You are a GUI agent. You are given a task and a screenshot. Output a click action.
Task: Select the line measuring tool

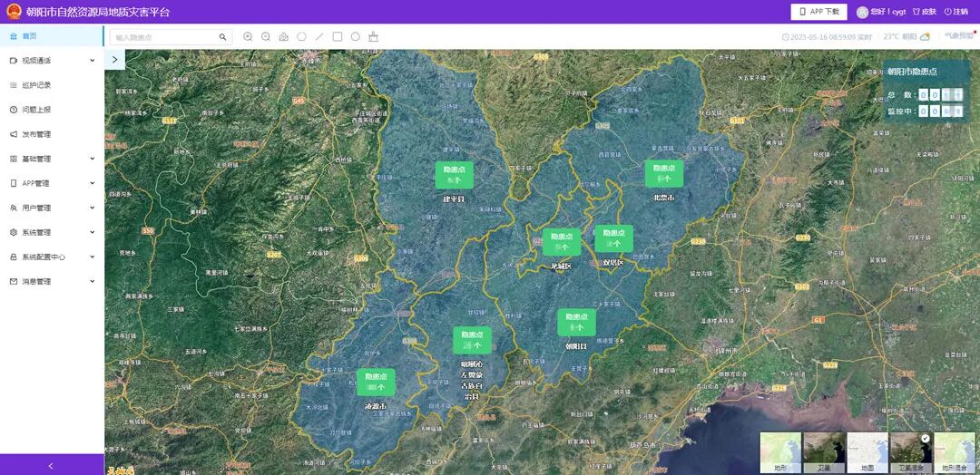[319, 37]
